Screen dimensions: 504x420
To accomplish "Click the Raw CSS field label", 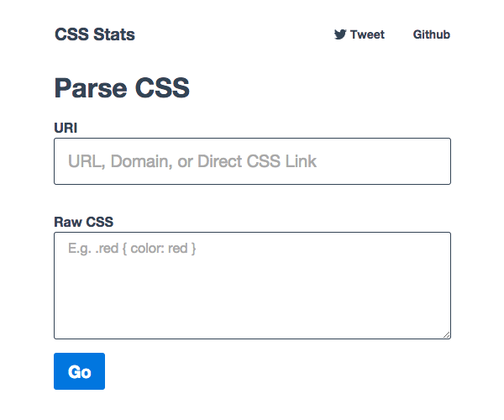I will point(83,222).
